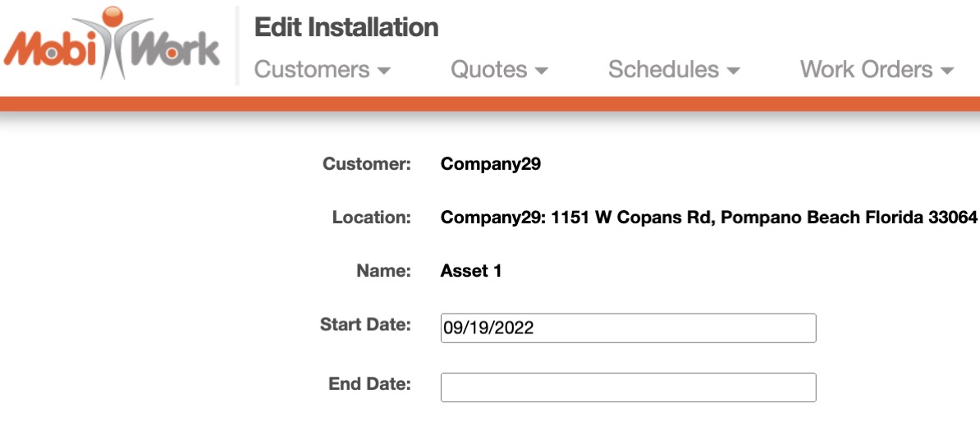Click the Schedules dropdown caret
Viewport: 980px width, 422px height.
pyautogui.click(x=734, y=71)
